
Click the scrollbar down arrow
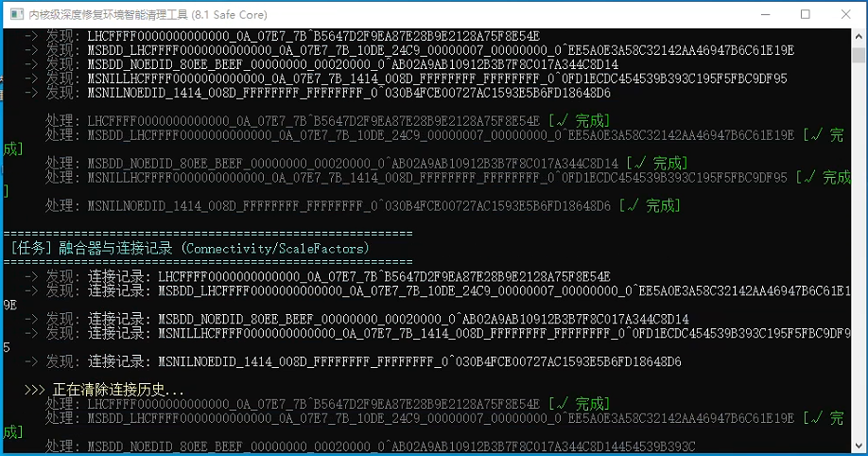click(859, 447)
